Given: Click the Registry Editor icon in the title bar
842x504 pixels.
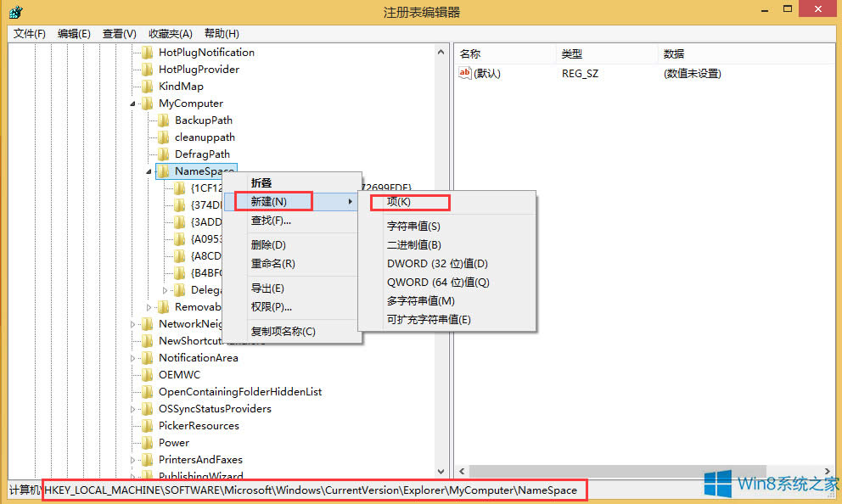Looking at the screenshot, I should coord(15,11).
